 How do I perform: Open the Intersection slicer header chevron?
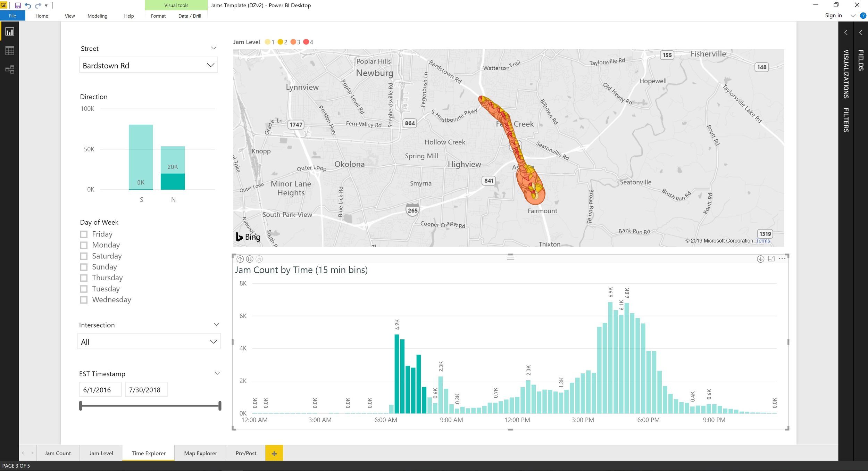click(216, 324)
